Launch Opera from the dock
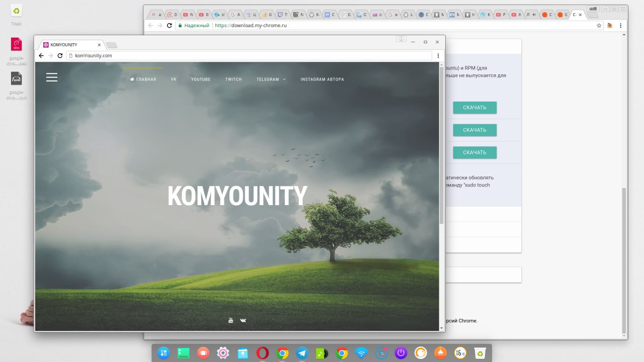Screen dimensions: 644x362 263,353
